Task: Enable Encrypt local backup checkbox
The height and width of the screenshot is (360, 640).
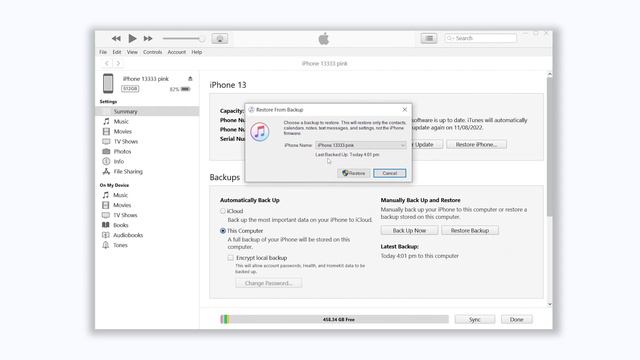Action: pyautogui.click(x=231, y=258)
